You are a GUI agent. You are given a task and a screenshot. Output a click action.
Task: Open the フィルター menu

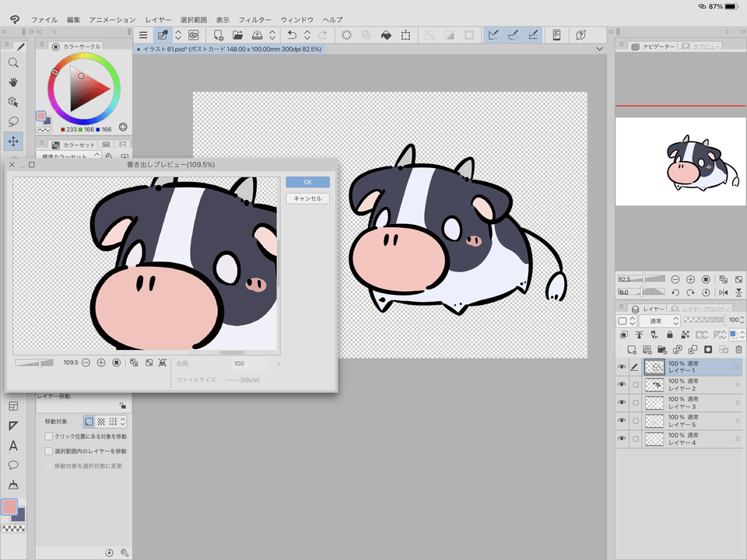coord(254,19)
